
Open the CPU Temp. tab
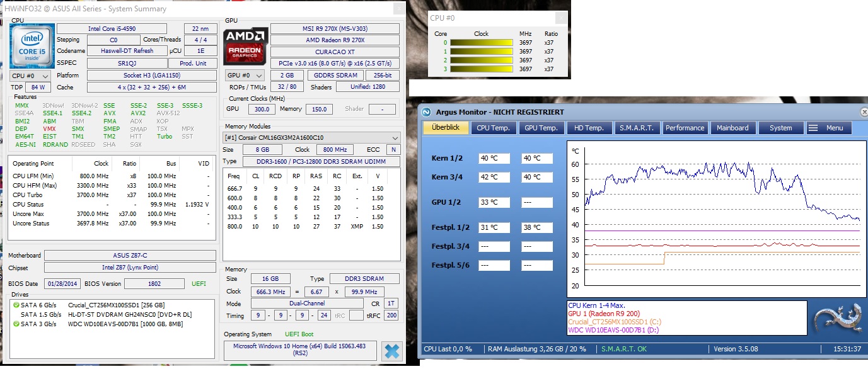493,128
